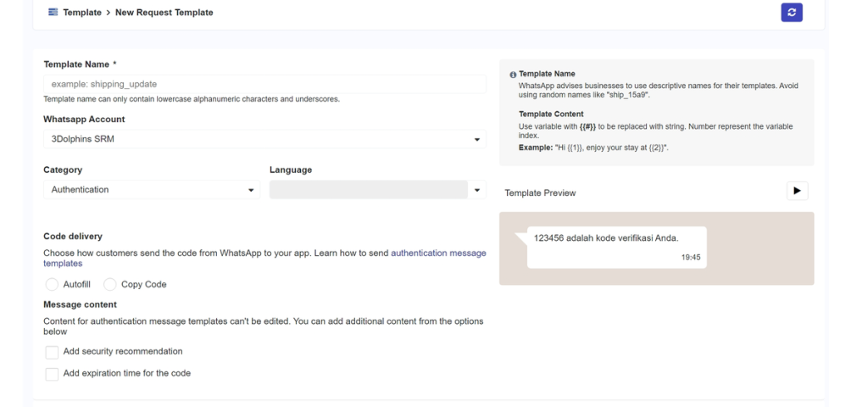Click the breadcrumb chevron separator
This screenshot has width=868, height=407.
pyautogui.click(x=108, y=13)
